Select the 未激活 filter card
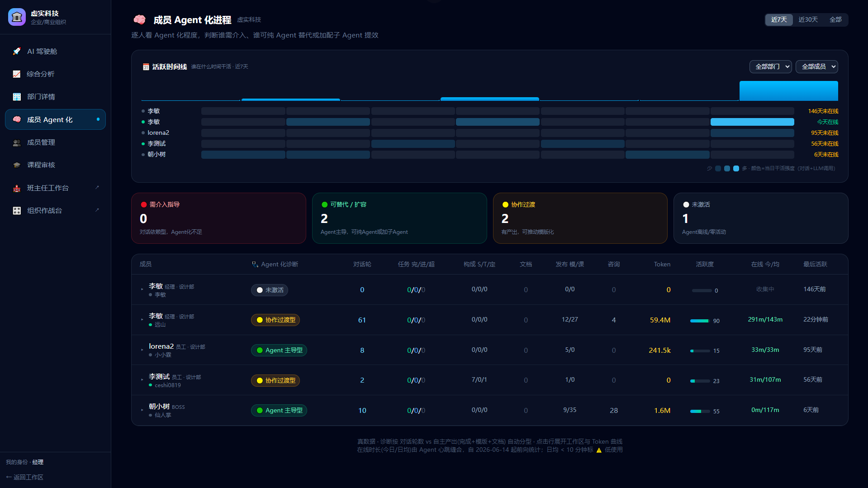 point(761,218)
